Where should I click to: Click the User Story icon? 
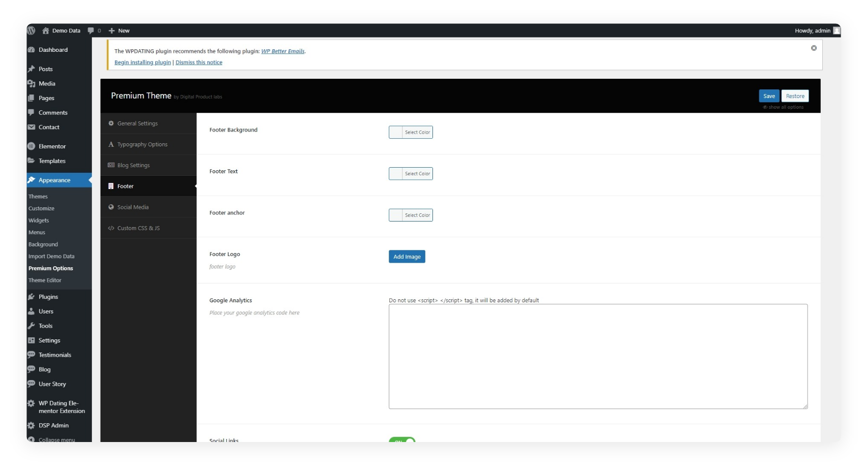32,384
